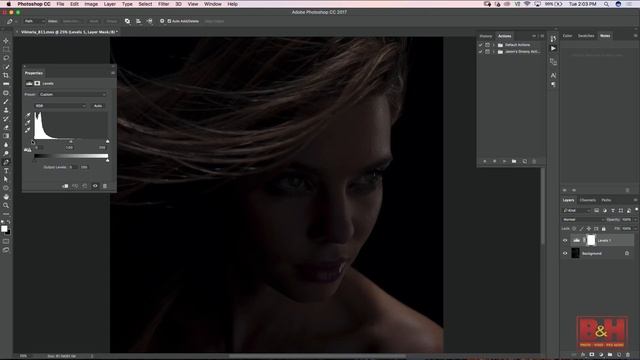Click the play button in the collapsed panel dock
640x360 pixels.
tap(553, 48)
